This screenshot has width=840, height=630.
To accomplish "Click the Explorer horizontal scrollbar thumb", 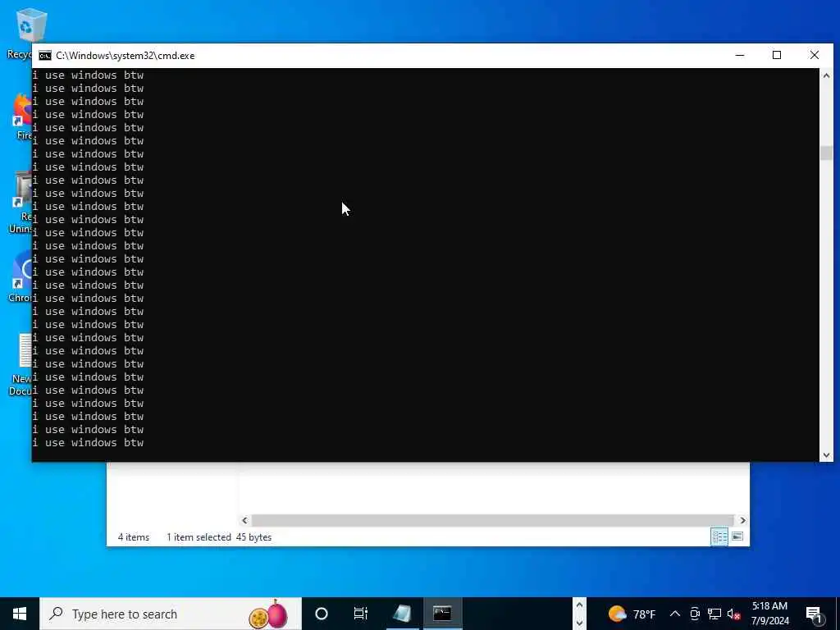I will point(492,520).
